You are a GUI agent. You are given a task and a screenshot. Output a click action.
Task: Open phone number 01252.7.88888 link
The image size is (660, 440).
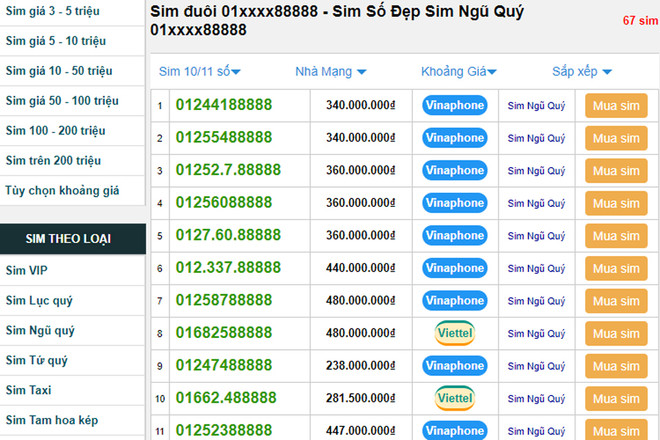point(228,171)
